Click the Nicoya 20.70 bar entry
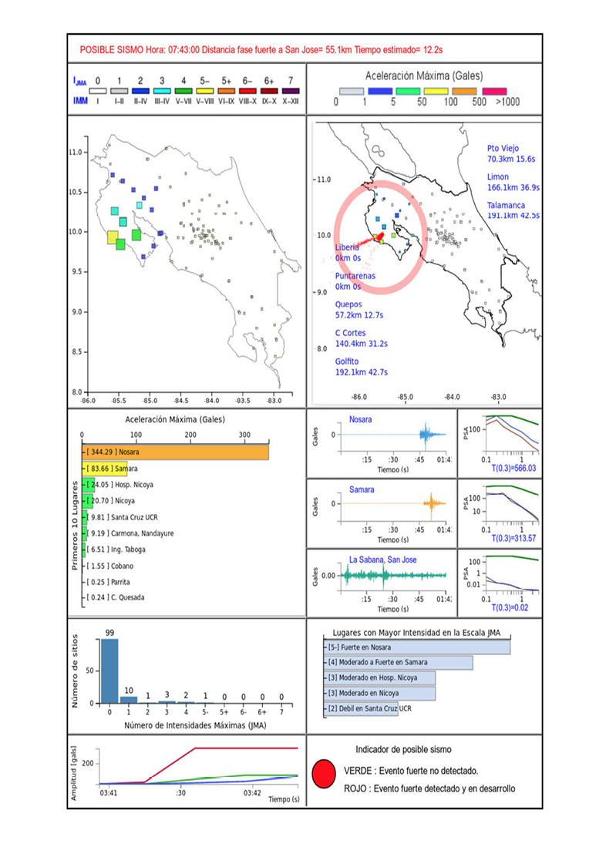This screenshot has height=847, width=616. pyautogui.click(x=110, y=501)
